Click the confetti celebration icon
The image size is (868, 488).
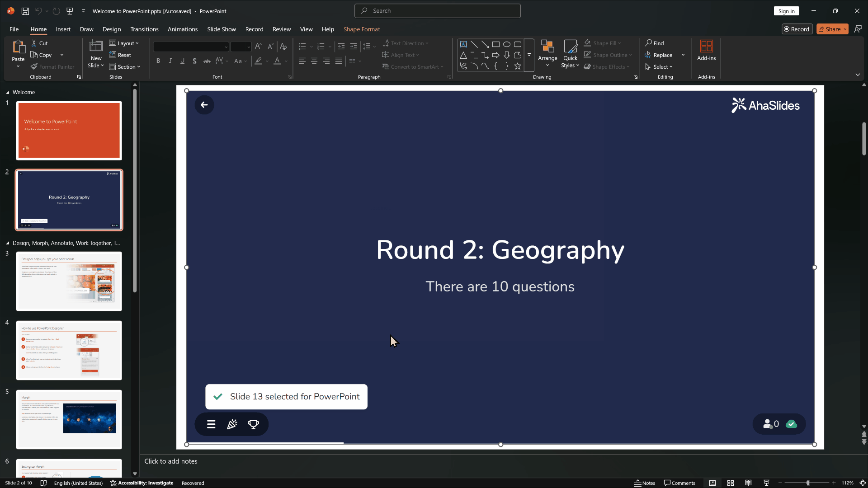232,424
